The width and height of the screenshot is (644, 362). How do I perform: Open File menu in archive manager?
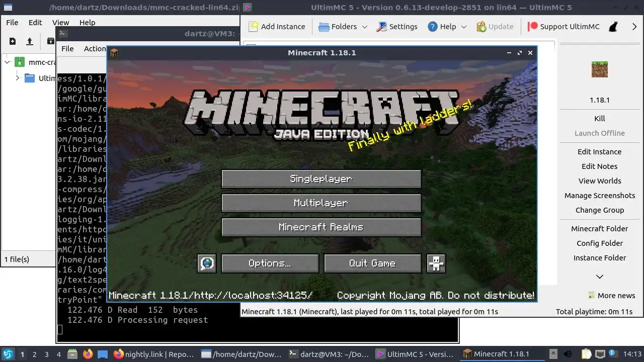click(12, 23)
